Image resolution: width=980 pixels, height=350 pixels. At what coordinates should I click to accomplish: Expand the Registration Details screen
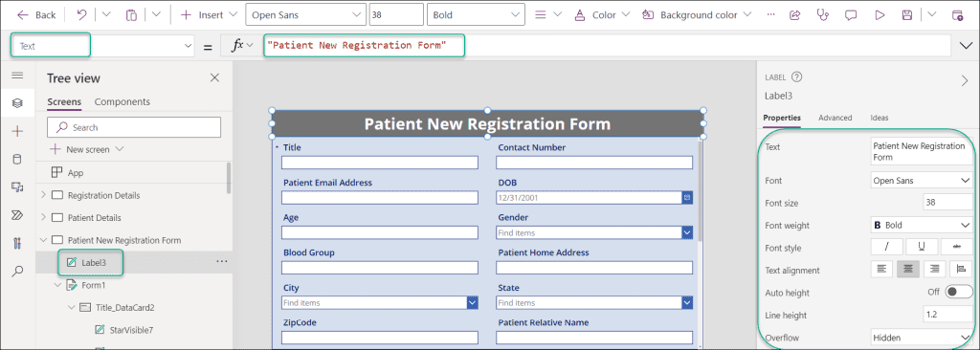point(43,195)
